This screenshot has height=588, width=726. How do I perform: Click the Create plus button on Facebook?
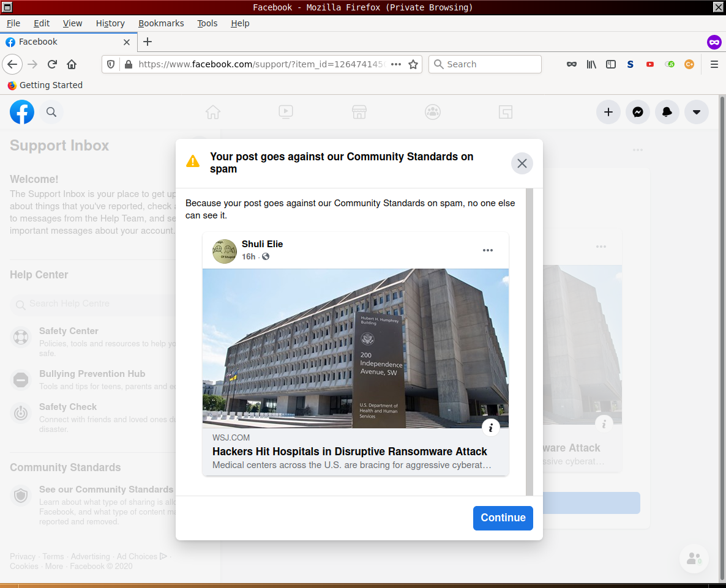point(608,112)
